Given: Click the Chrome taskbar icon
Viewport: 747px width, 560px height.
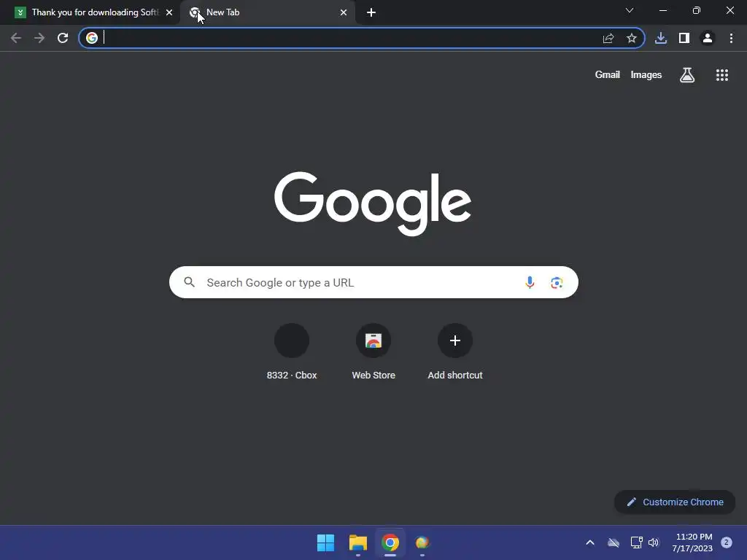Looking at the screenshot, I should [390, 542].
